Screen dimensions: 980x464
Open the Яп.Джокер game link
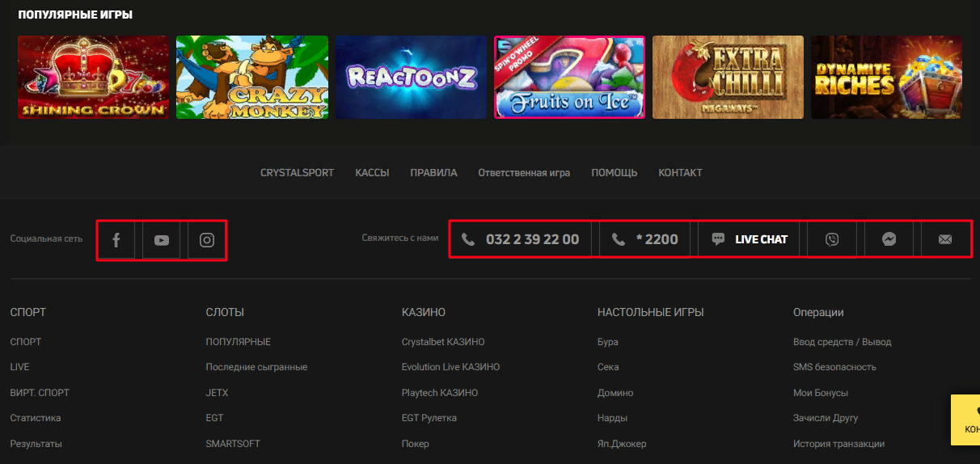622,444
